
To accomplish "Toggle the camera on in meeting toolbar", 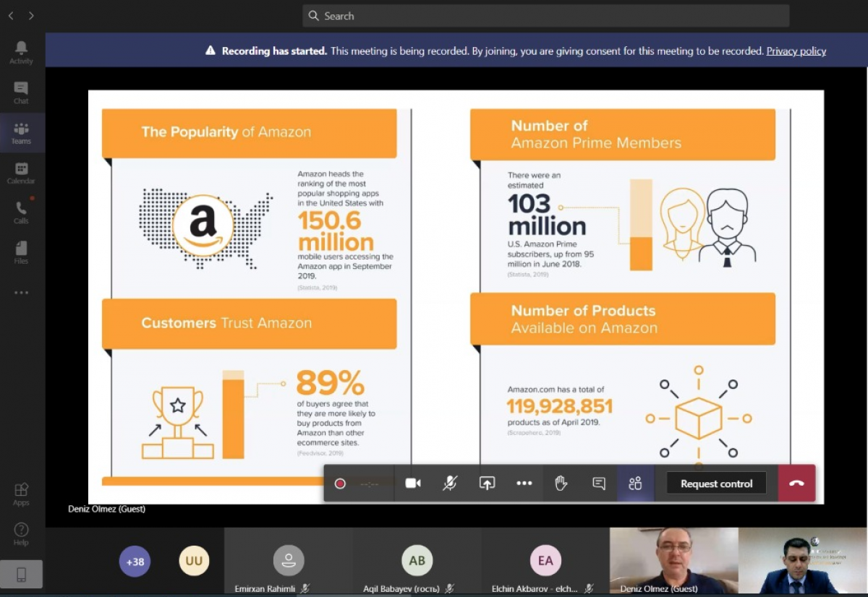I will [413, 484].
